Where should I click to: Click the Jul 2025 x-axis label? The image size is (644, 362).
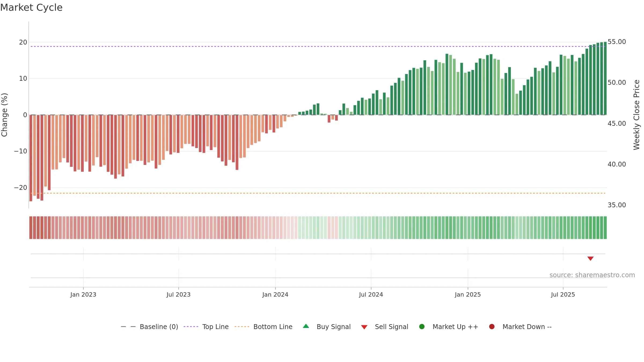pyautogui.click(x=563, y=295)
